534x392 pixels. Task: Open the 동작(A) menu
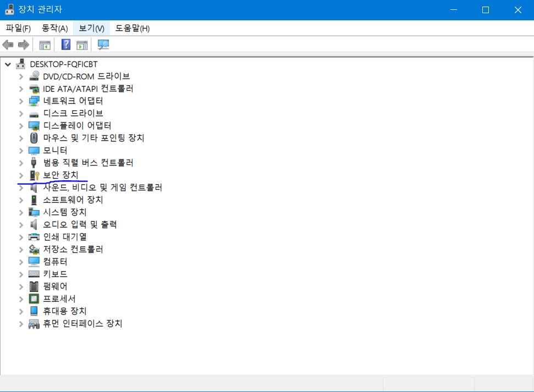click(x=55, y=28)
